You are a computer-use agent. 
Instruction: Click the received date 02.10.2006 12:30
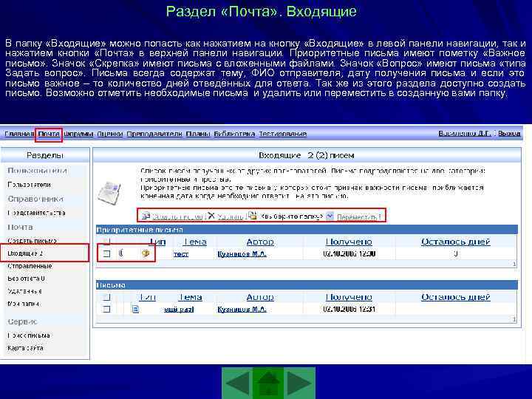(x=349, y=253)
